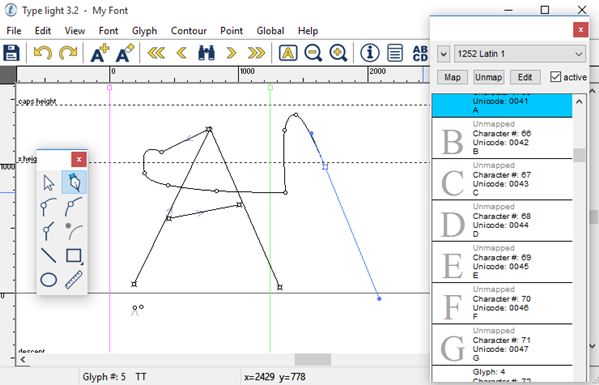Click the Redo arrow icon

tap(68, 53)
